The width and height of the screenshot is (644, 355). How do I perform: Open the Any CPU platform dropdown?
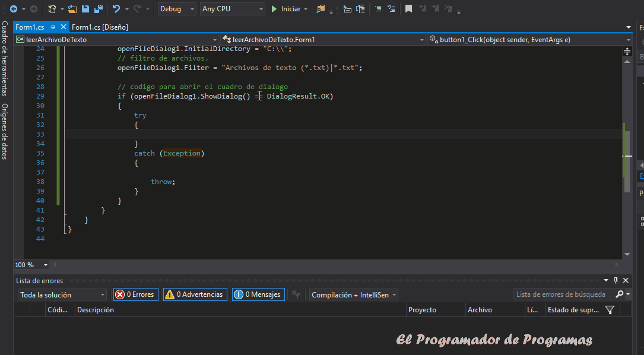[x=231, y=8]
